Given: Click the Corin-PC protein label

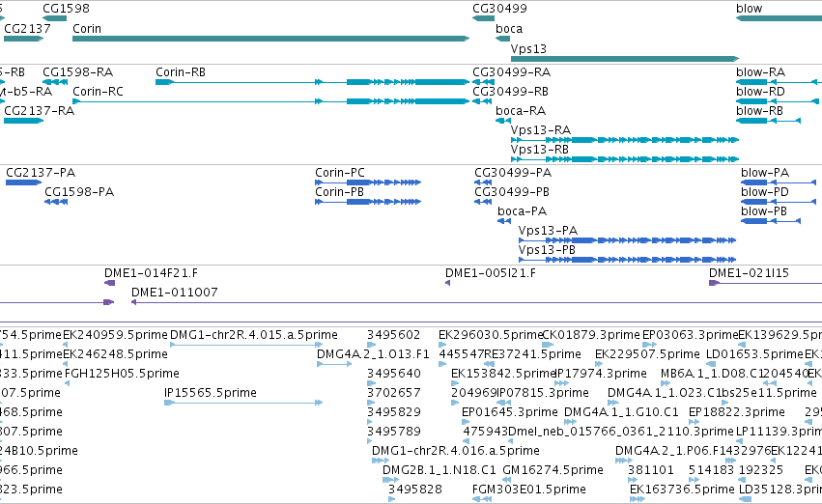Looking at the screenshot, I should pyautogui.click(x=340, y=173).
